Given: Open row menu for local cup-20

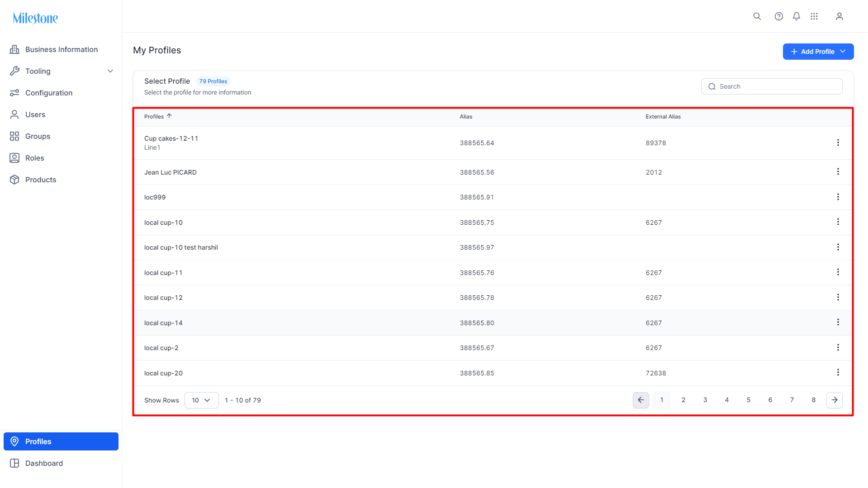Looking at the screenshot, I should tap(838, 372).
